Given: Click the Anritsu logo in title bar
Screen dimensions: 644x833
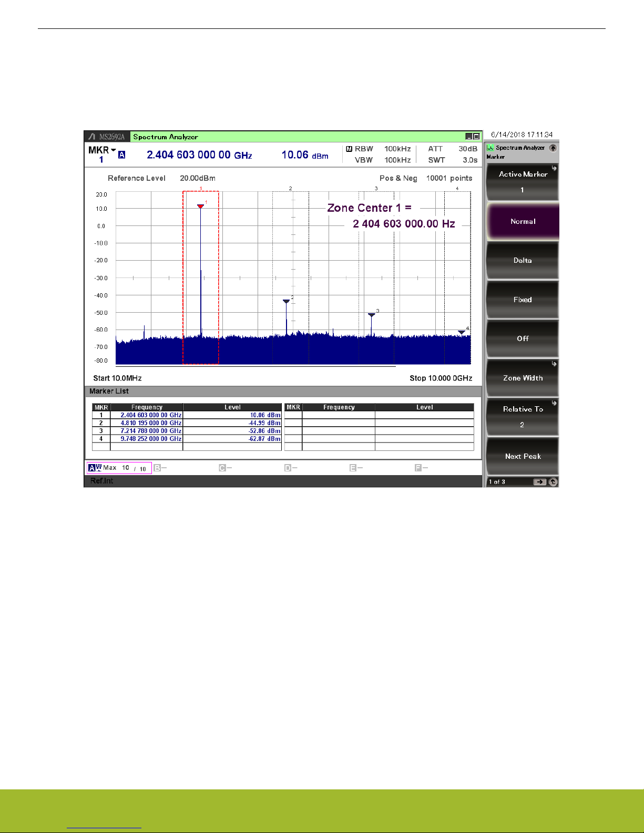Looking at the screenshot, I should (92, 137).
